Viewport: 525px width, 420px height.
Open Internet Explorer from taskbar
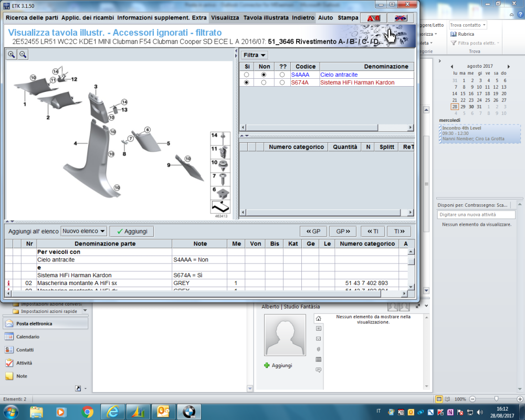coord(113,412)
